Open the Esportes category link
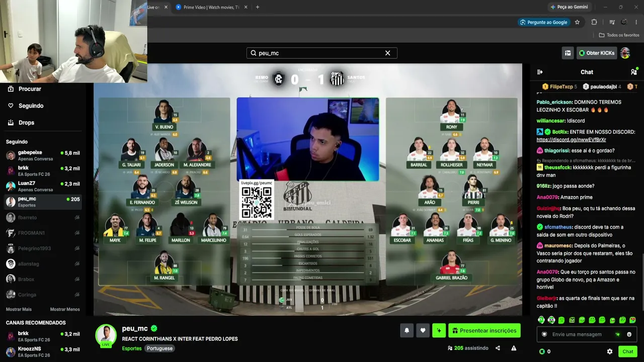 (x=132, y=348)
